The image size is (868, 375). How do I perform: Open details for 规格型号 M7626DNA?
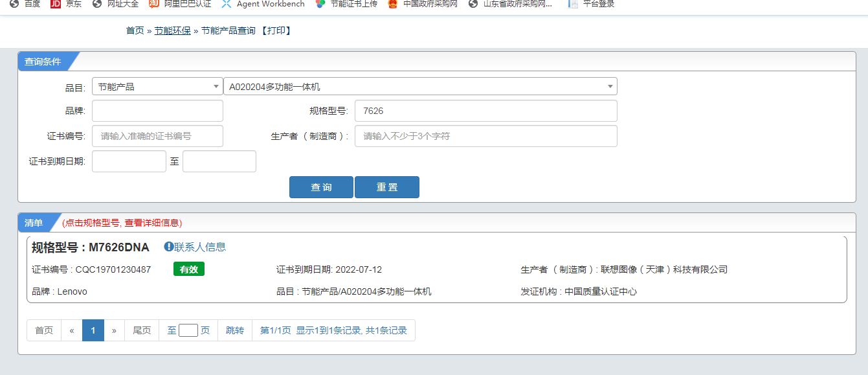[91, 247]
